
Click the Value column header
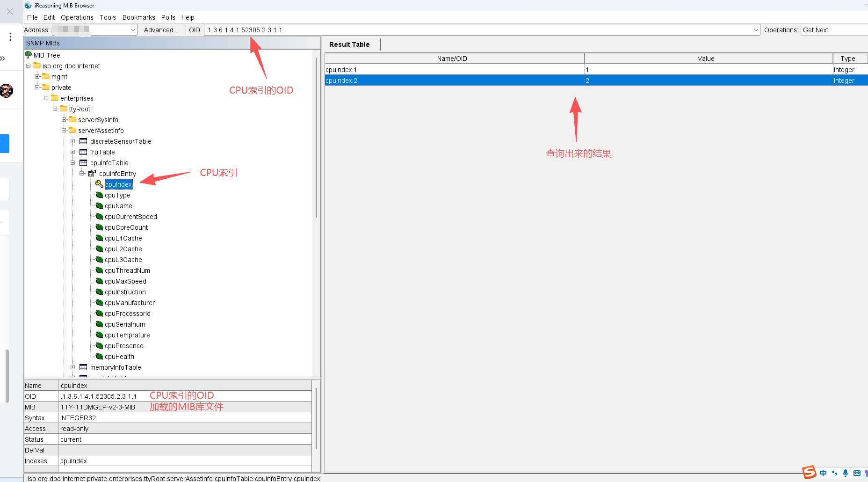click(709, 58)
